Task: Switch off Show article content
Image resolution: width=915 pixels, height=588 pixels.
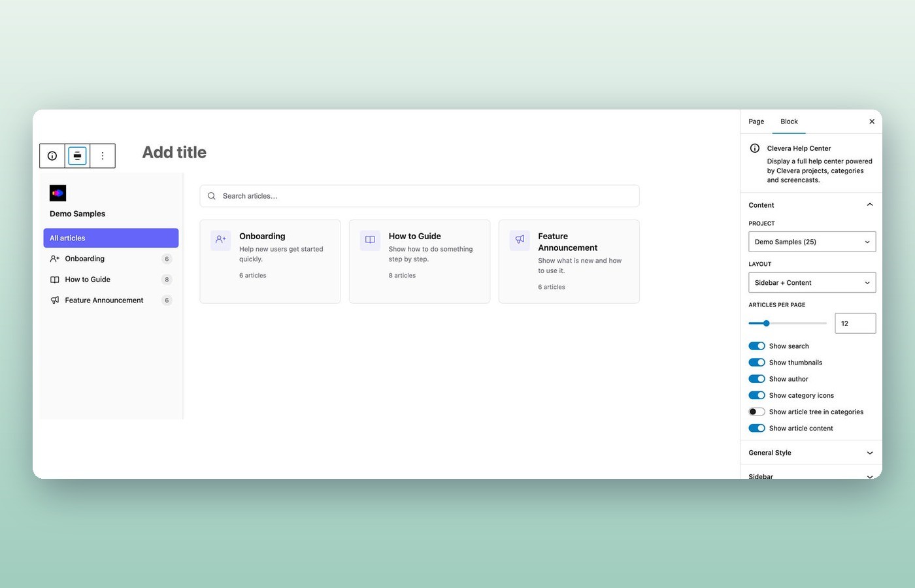Action: click(757, 429)
